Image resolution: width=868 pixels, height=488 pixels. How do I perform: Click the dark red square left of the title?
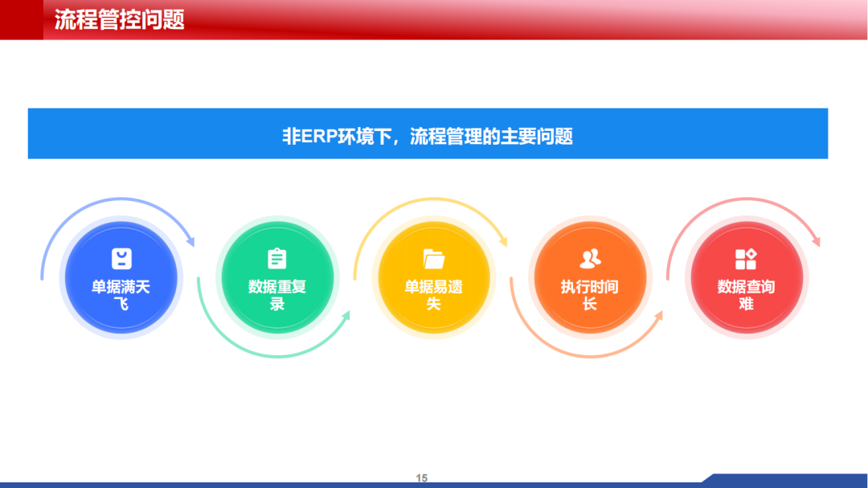[21, 19]
